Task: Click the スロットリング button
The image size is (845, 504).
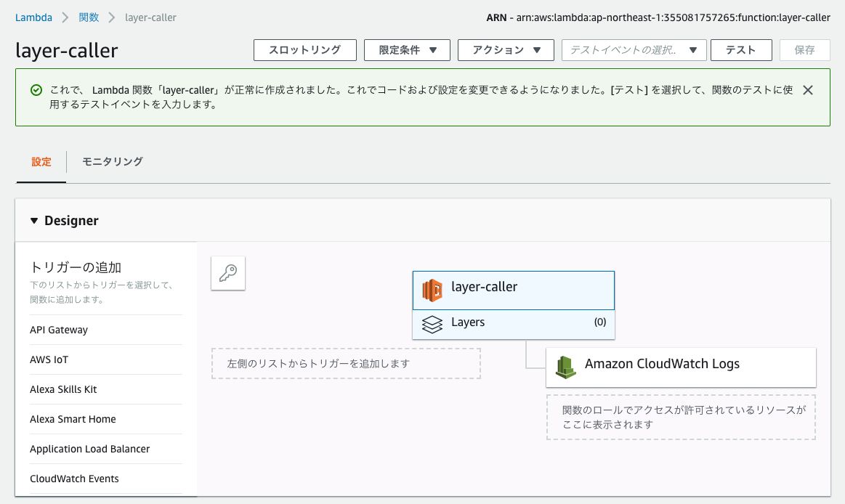Action: click(x=304, y=50)
